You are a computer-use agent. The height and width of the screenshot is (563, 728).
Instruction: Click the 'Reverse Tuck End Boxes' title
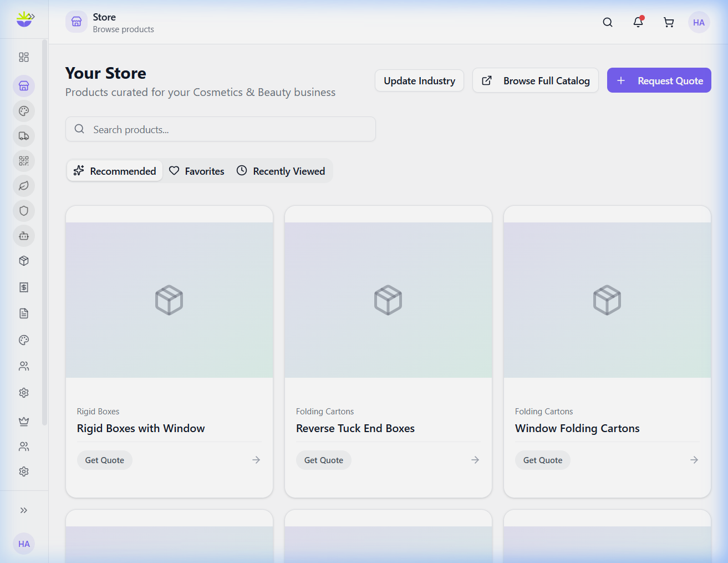[x=355, y=428]
